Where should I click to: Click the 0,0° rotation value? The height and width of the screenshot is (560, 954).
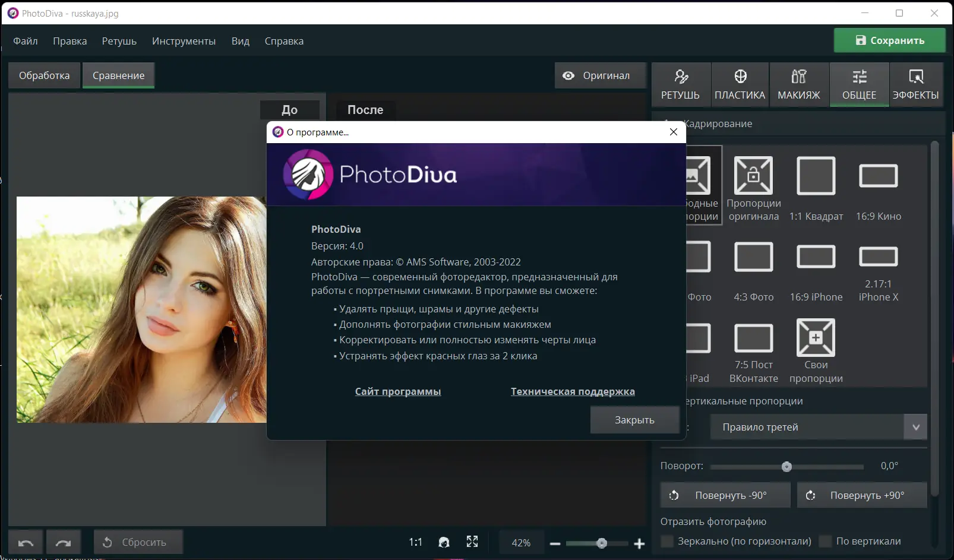coord(889,466)
